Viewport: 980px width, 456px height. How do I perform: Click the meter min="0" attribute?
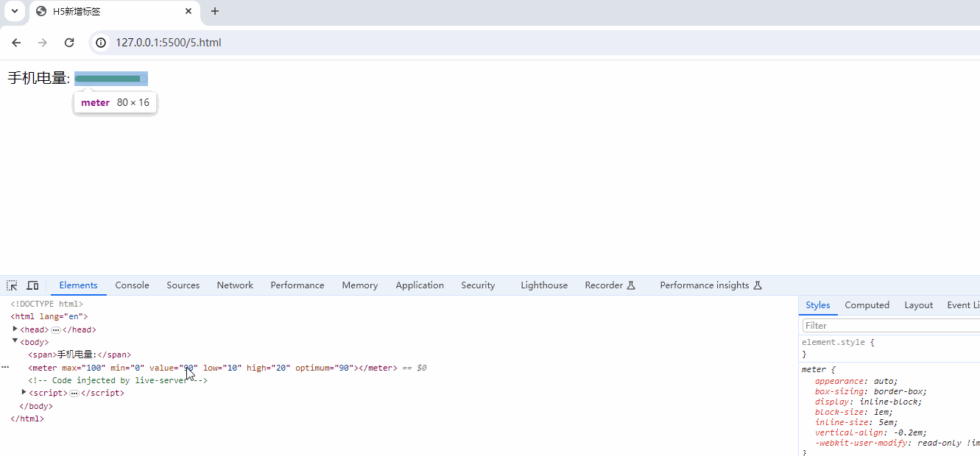click(127, 368)
